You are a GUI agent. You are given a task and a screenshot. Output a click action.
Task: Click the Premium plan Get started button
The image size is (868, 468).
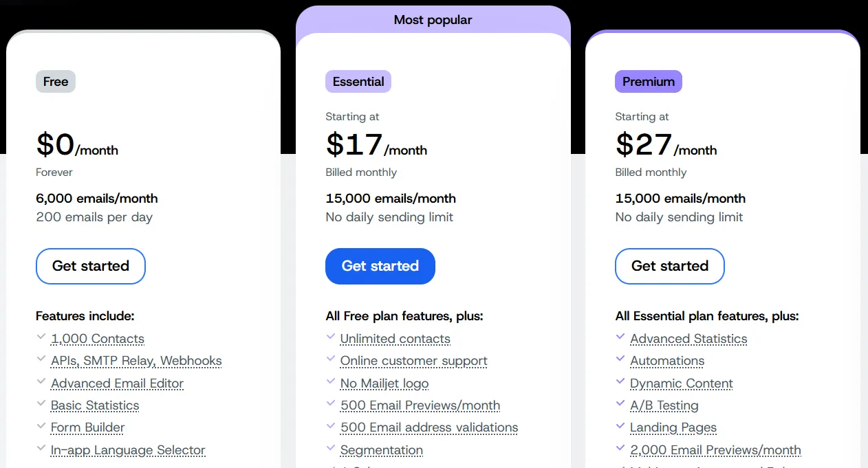(669, 266)
